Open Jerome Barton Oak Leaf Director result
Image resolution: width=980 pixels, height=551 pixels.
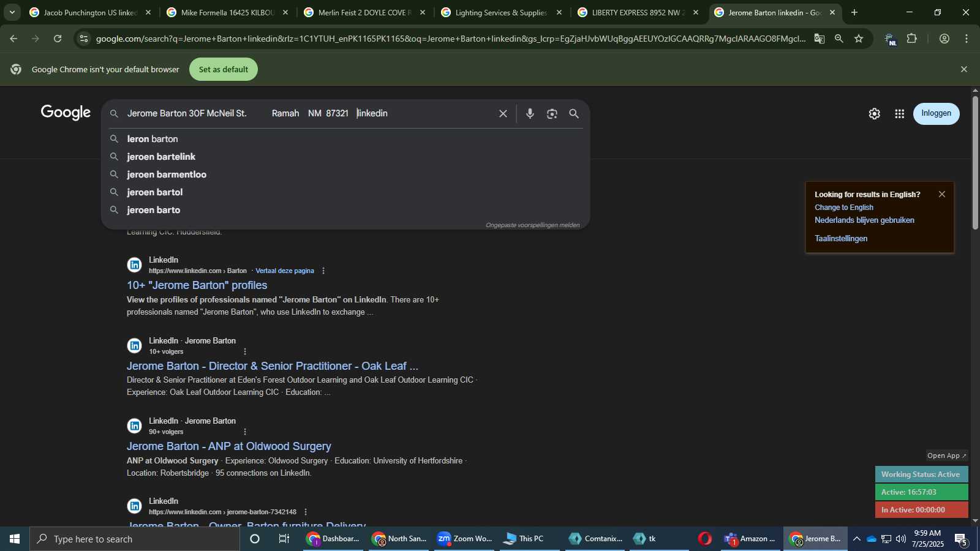[x=273, y=366]
